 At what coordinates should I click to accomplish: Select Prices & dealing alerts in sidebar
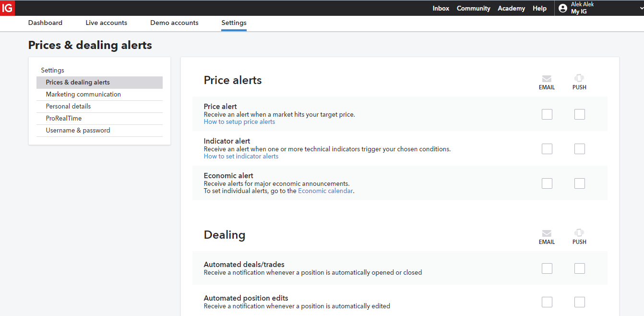99,83
